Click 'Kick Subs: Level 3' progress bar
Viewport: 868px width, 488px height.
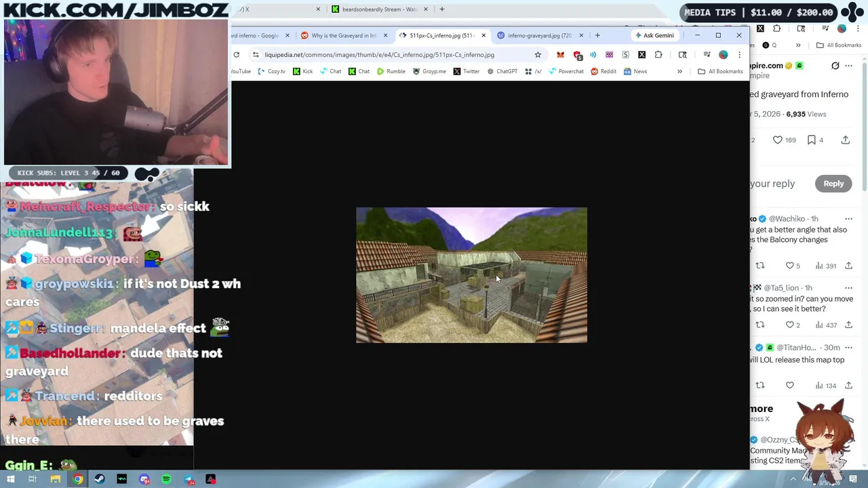click(68, 173)
